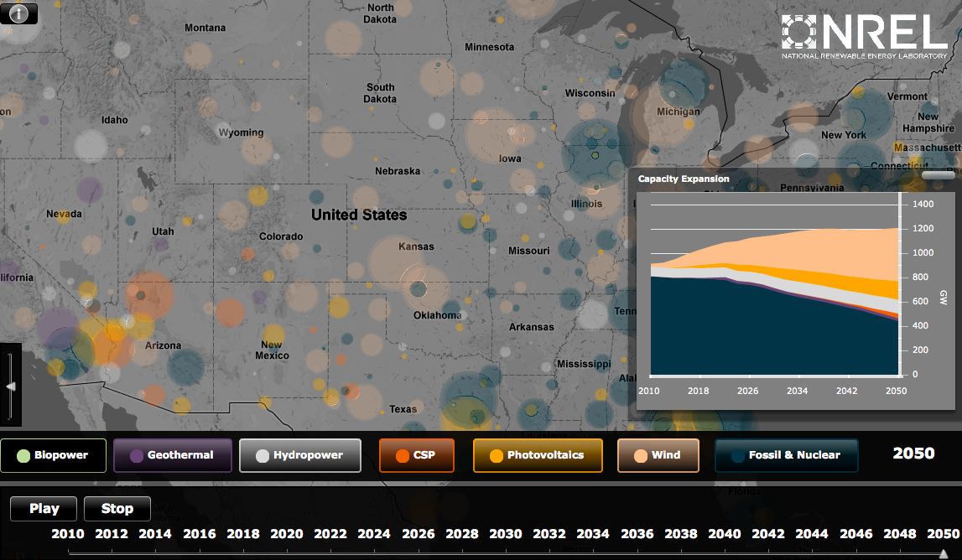
Task: Jump to year 2048 on timeline
Action: pyautogui.click(x=899, y=534)
